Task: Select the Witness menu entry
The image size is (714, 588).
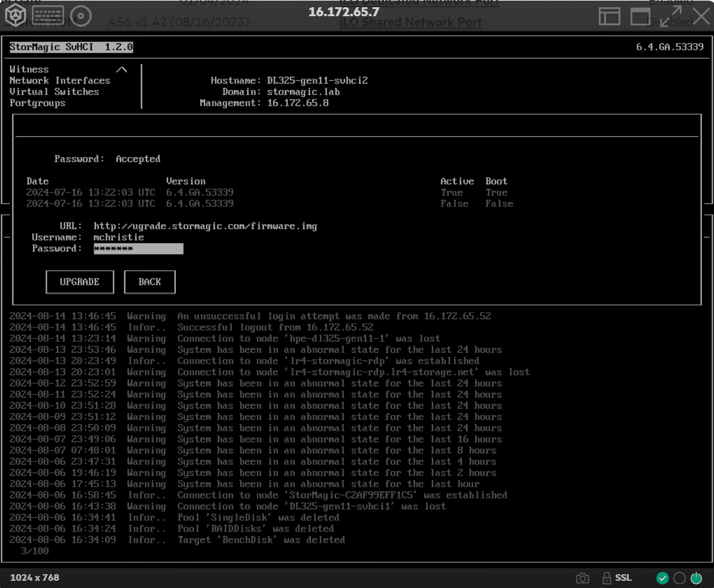Action: tap(29, 69)
